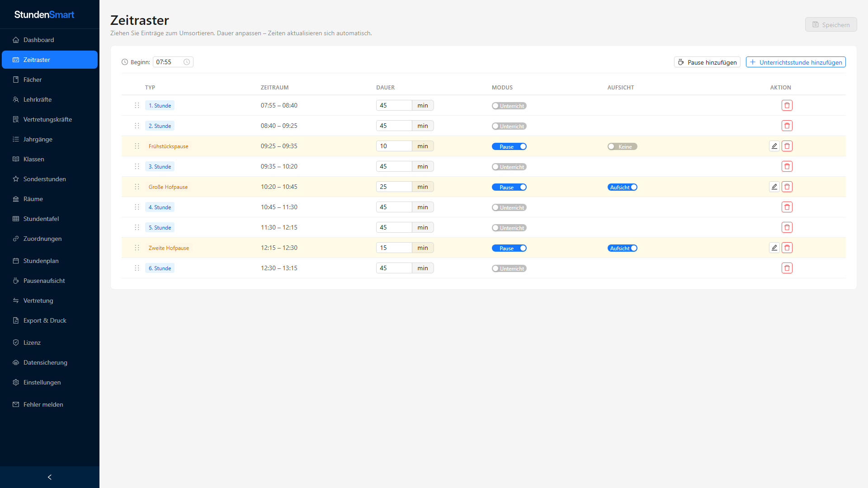Click the drag handle of 5. Stunde
Image resolution: width=868 pixels, height=488 pixels.
[x=137, y=227]
